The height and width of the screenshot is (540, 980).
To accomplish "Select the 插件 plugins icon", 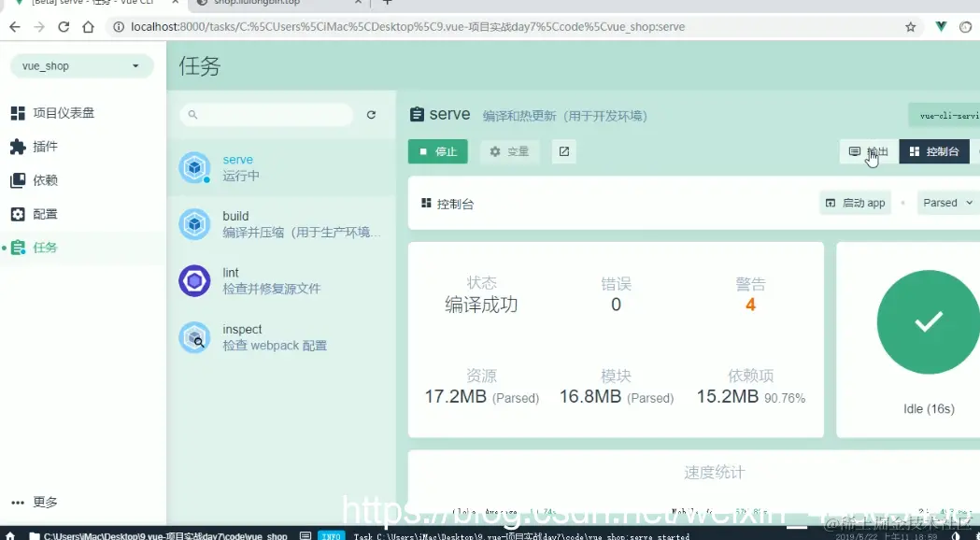I will [16, 146].
